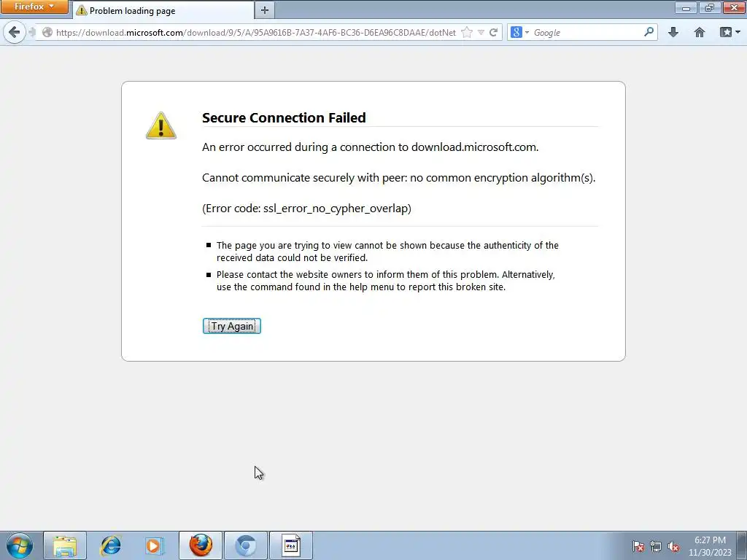Select the Problem loading page tab
The width and height of the screenshot is (747, 560).
point(163,10)
